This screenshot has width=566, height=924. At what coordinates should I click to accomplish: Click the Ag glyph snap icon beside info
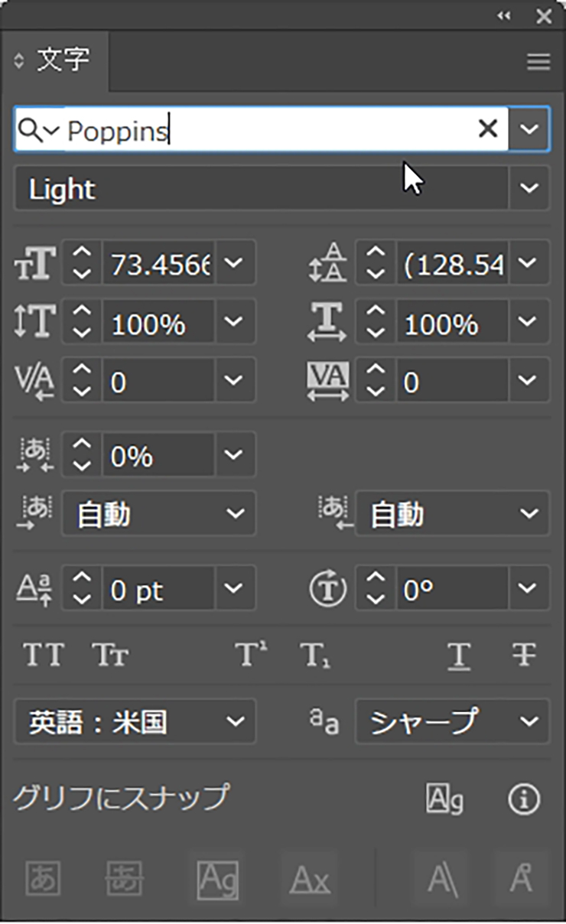[444, 799]
